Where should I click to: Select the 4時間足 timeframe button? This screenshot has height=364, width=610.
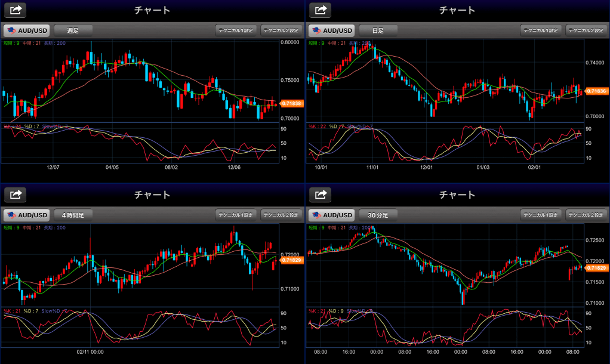73,215
